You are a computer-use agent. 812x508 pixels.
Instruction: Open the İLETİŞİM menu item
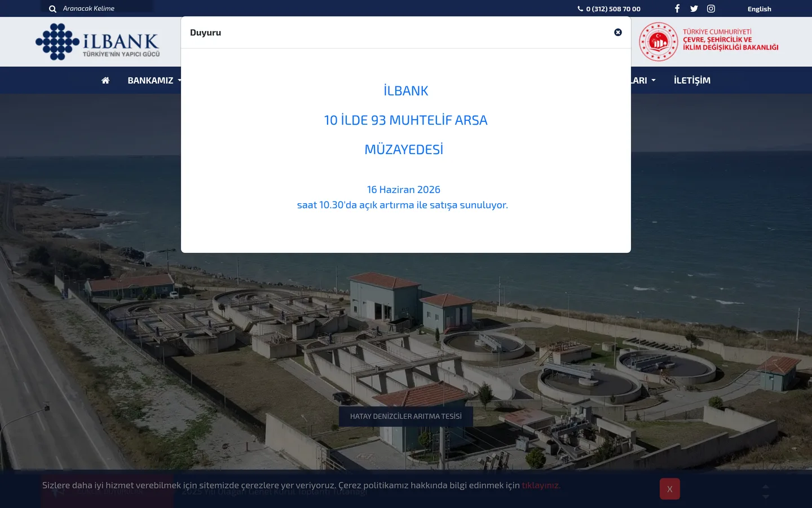point(692,80)
